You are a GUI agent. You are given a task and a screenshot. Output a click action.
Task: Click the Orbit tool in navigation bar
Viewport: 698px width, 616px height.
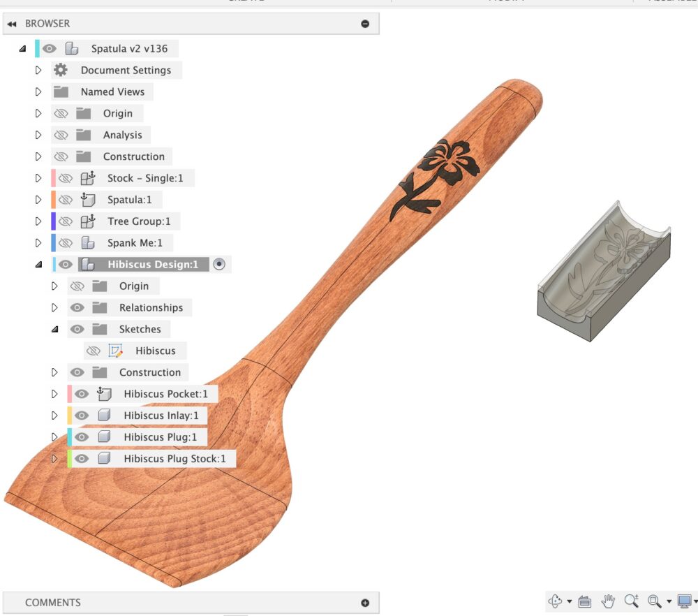556,601
